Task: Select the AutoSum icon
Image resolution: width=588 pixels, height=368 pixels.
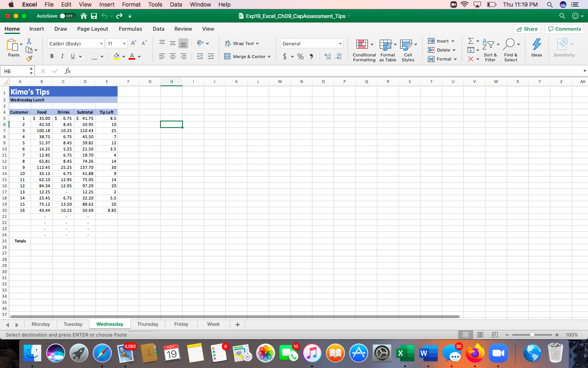Action: 470,40
